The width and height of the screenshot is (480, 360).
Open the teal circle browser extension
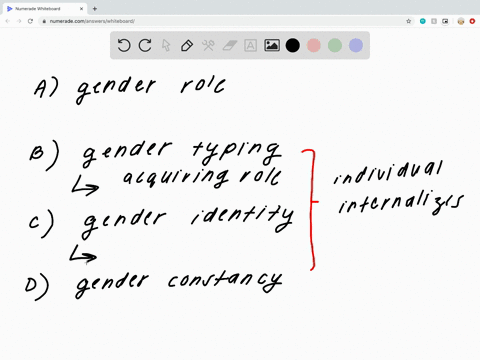click(423, 21)
